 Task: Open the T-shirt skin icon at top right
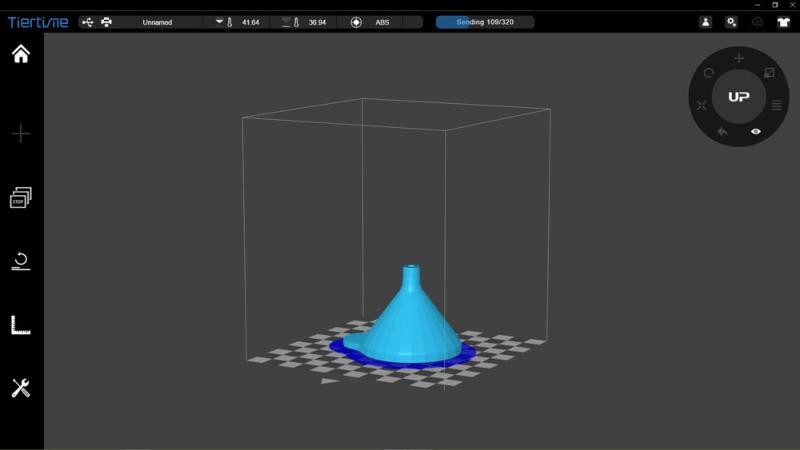(x=783, y=21)
